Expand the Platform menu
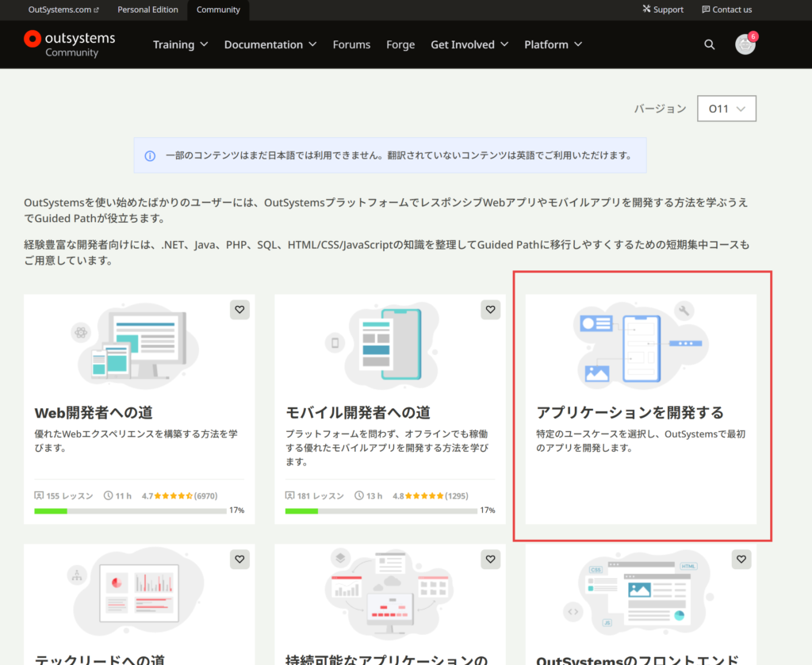This screenshot has height=665, width=812. (x=553, y=44)
